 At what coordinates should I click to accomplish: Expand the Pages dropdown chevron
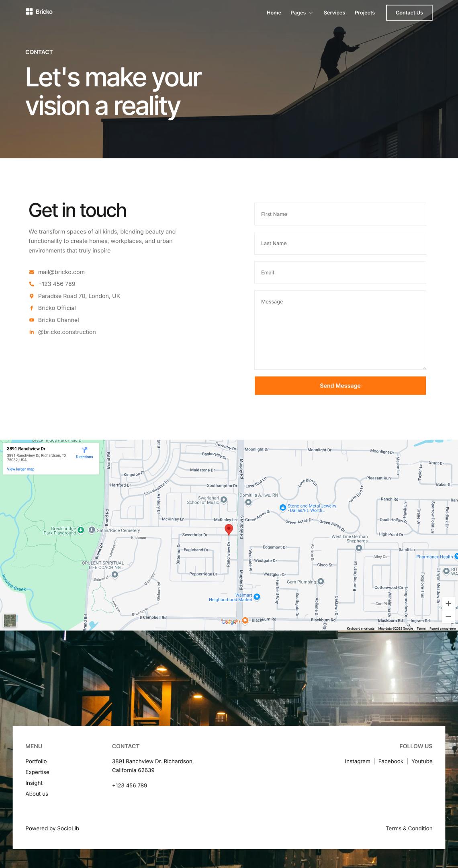click(311, 13)
